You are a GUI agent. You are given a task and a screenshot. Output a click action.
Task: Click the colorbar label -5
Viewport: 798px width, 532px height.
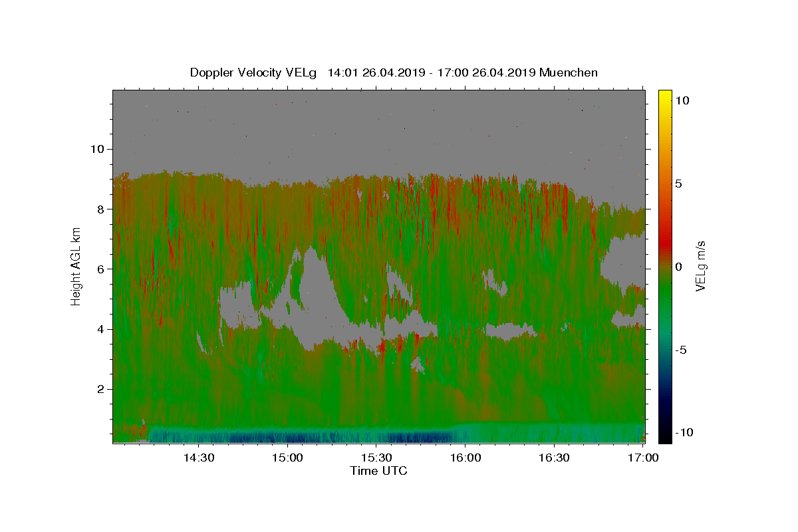pos(681,350)
